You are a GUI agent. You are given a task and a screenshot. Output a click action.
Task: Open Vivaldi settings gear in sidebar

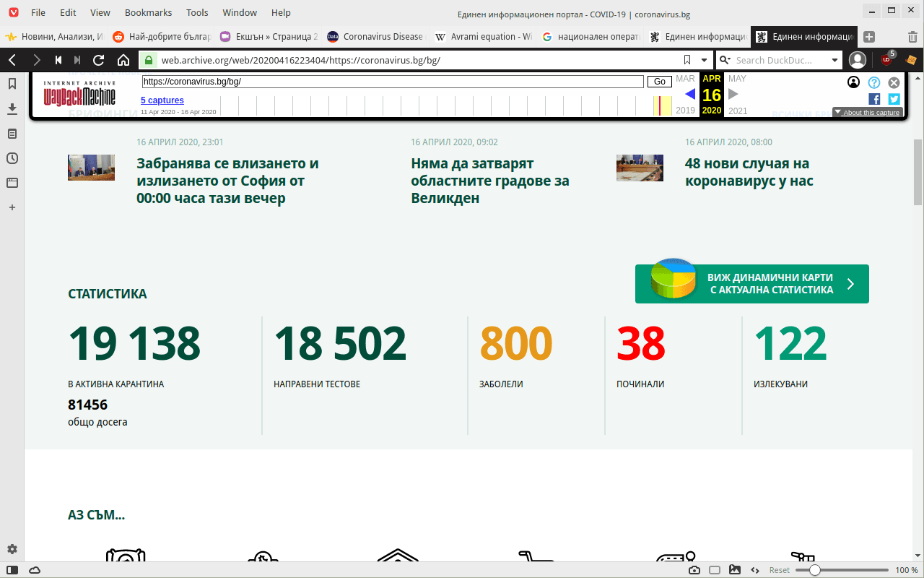click(x=12, y=549)
